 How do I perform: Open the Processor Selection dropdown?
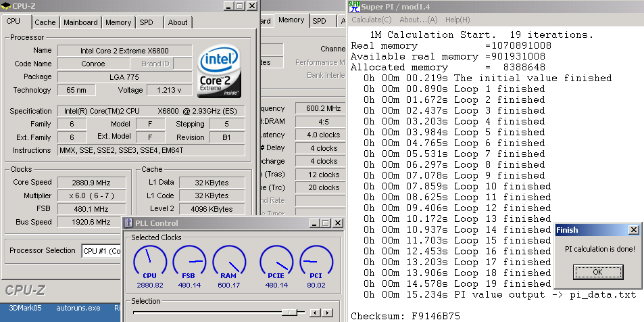[102, 250]
